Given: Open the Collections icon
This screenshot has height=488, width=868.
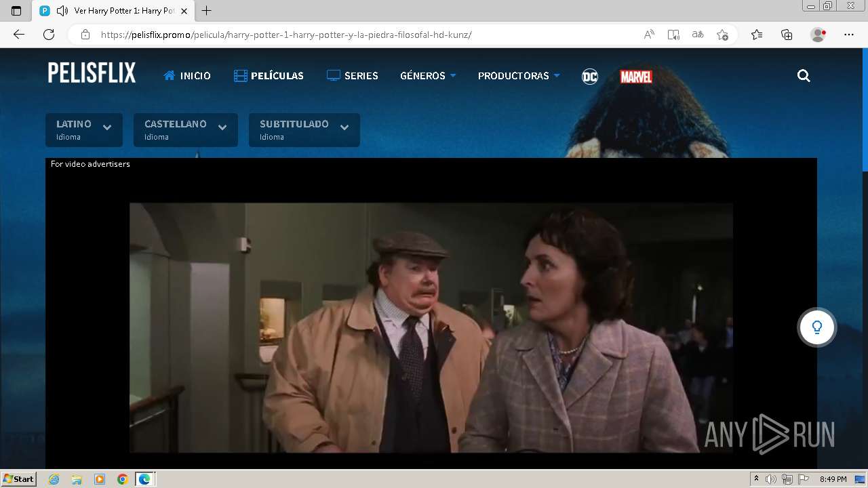Looking at the screenshot, I should [787, 35].
